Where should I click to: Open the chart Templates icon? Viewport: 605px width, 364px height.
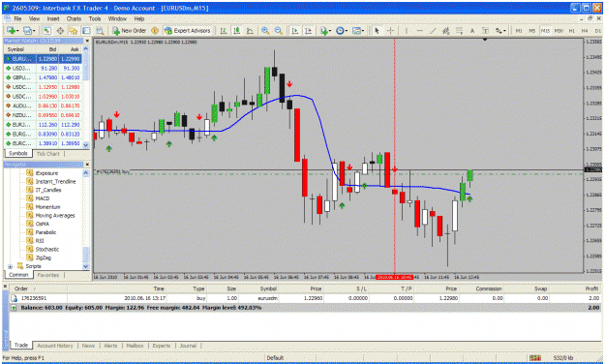[356, 30]
